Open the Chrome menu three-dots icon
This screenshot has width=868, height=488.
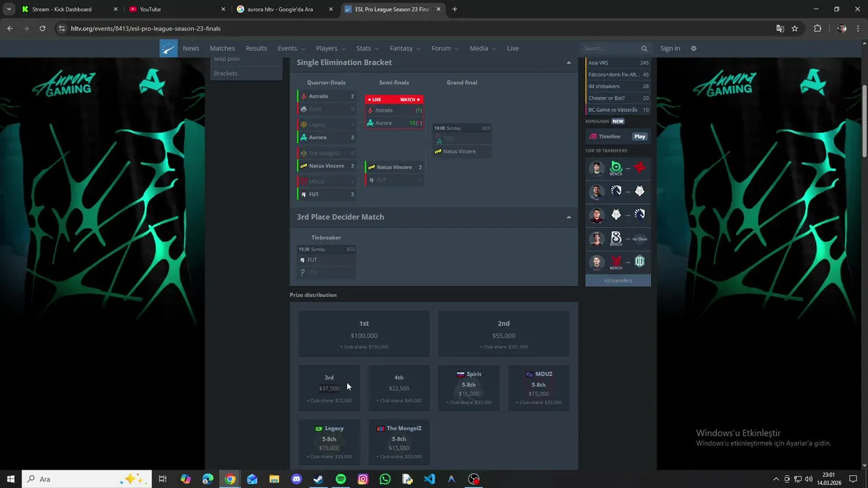[859, 28]
